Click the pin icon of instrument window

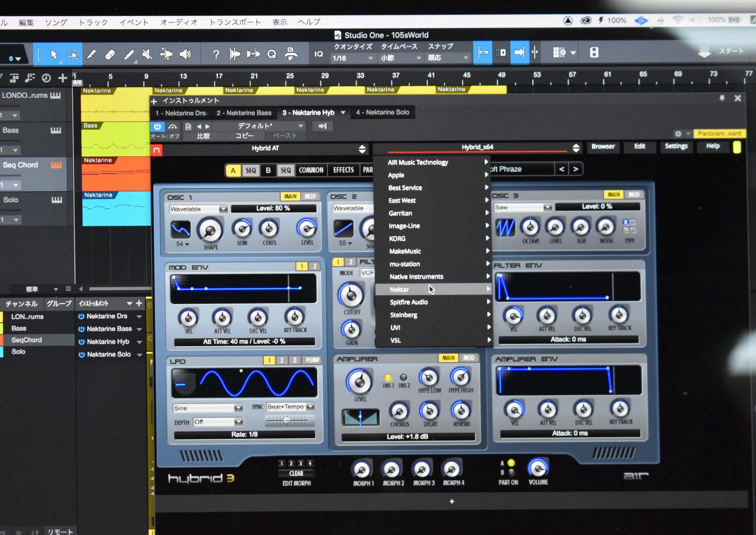click(722, 98)
